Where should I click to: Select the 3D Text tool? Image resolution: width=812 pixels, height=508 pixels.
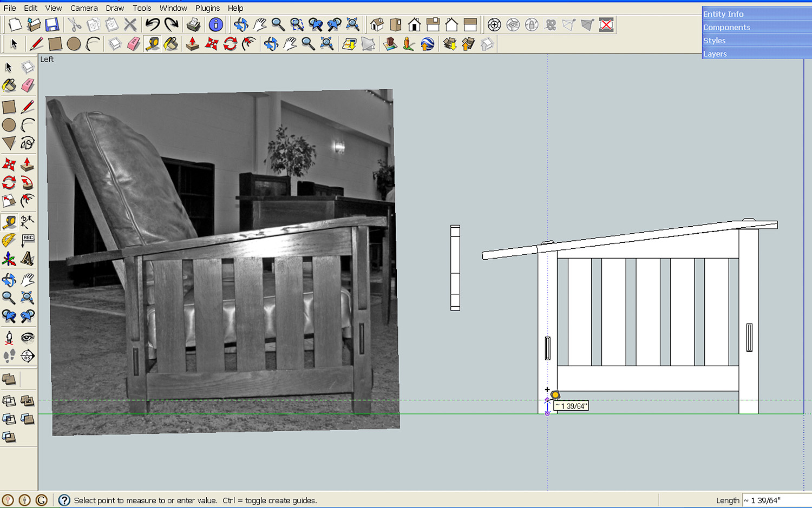(28, 259)
